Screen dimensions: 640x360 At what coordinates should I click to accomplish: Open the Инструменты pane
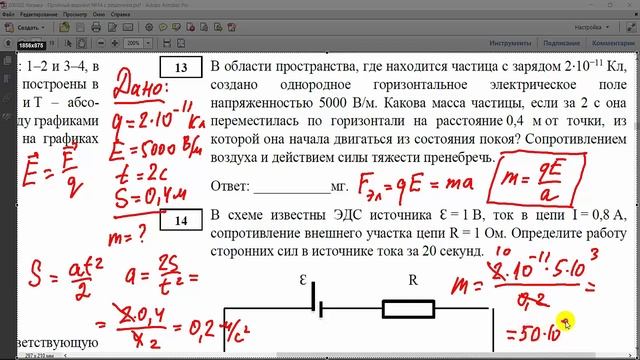point(510,43)
